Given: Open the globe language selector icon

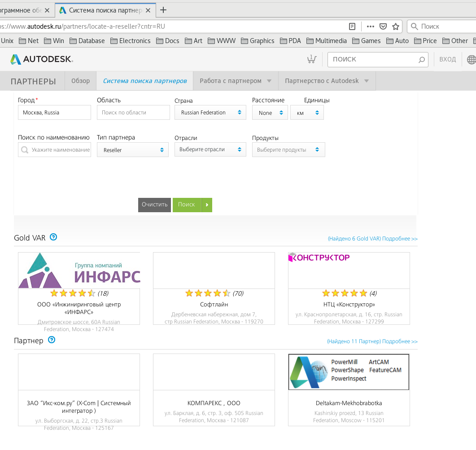Looking at the screenshot, I should 471,60.
